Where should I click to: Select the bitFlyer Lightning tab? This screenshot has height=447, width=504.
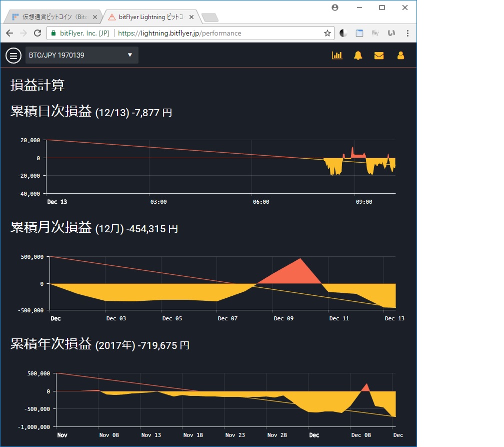pos(150,17)
